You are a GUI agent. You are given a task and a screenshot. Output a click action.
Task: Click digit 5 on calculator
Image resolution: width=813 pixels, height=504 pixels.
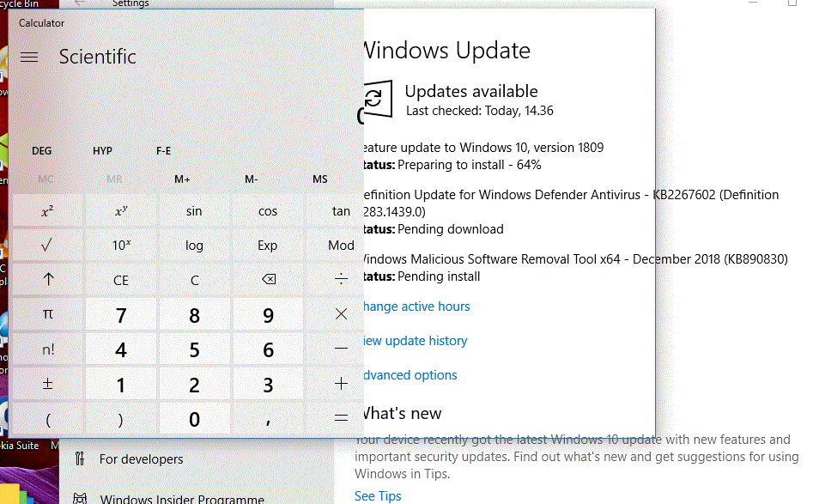194,349
